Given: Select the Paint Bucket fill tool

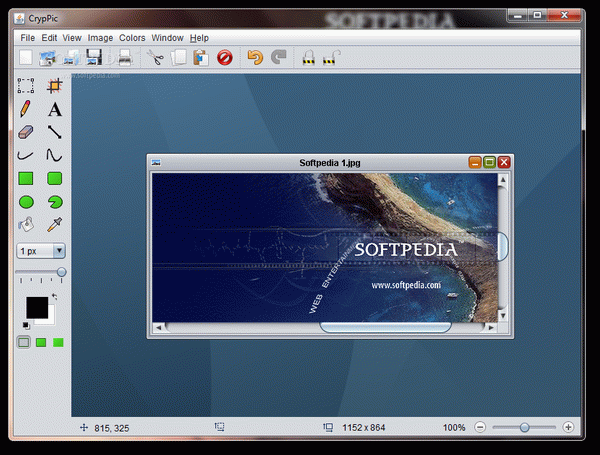Looking at the screenshot, I should point(26,225).
